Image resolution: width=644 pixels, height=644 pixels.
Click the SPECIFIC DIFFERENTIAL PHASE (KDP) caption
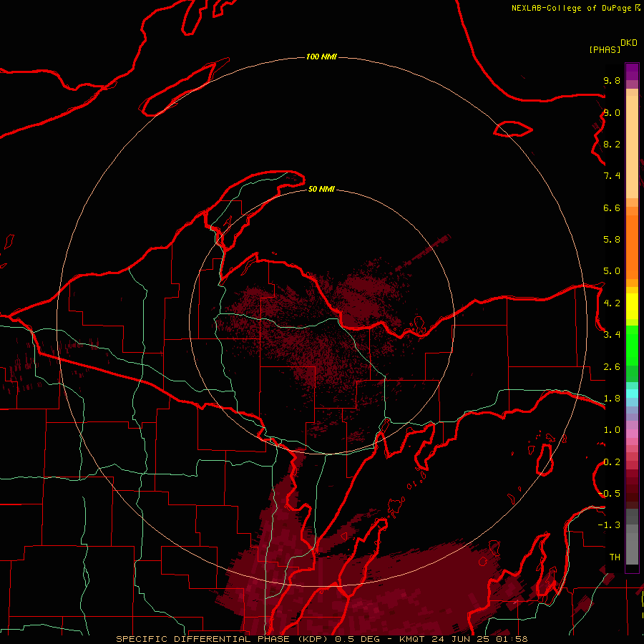(223, 639)
